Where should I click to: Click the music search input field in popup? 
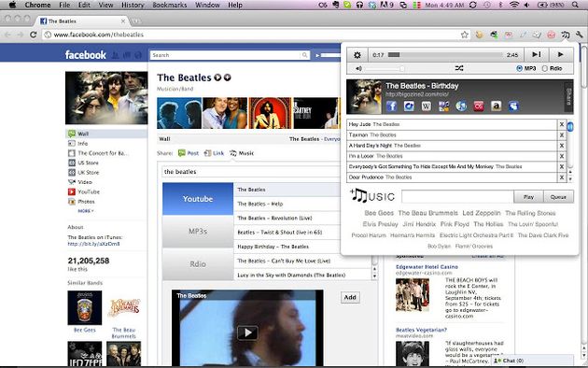coord(457,196)
